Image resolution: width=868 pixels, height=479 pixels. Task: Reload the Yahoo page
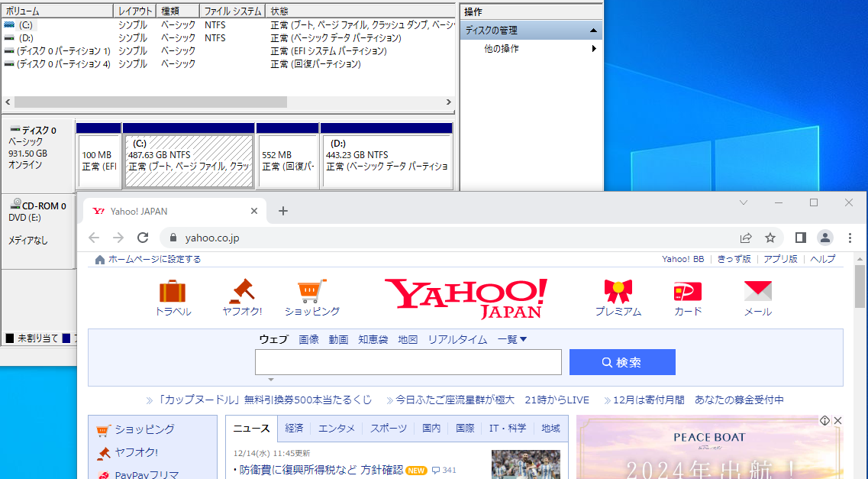coord(143,238)
